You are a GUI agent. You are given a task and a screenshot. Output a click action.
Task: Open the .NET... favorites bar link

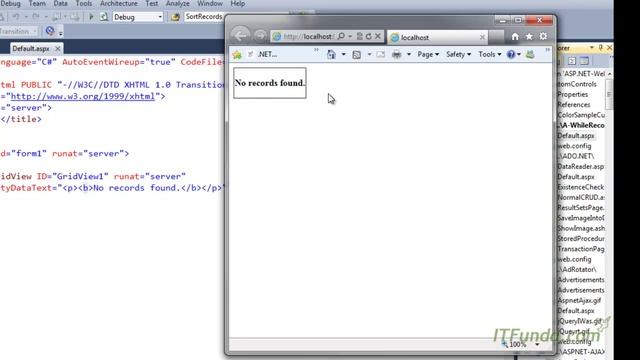point(264,54)
